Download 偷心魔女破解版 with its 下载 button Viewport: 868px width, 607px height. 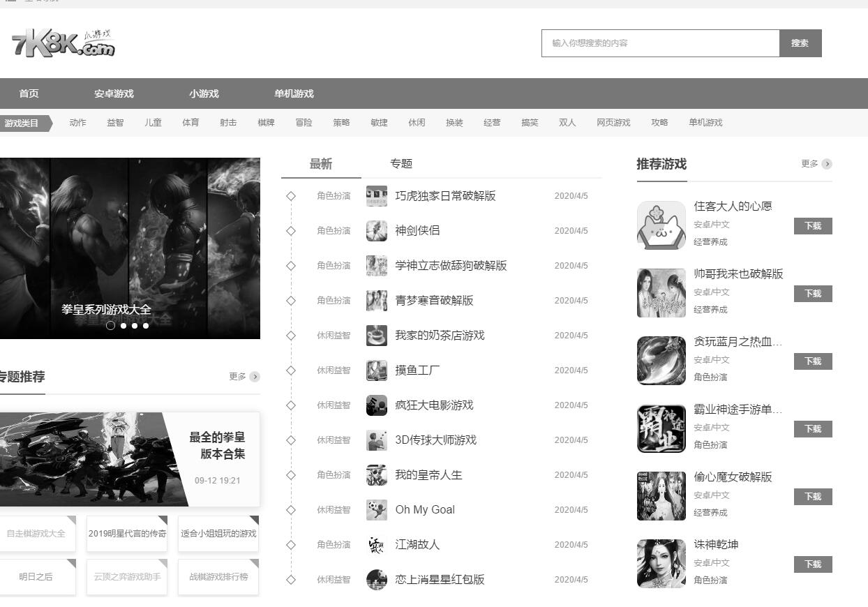tap(813, 497)
